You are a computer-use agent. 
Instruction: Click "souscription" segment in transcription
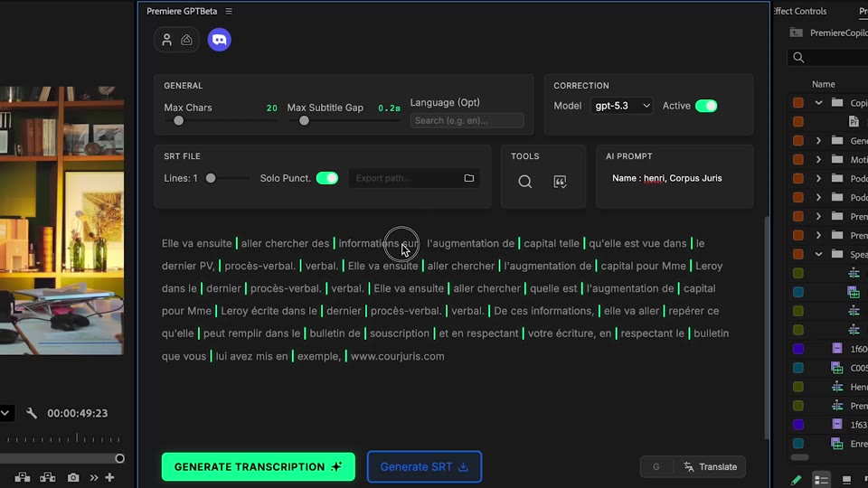(400, 333)
